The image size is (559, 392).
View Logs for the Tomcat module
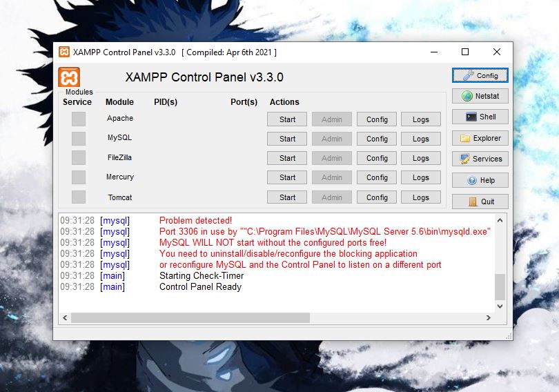tap(421, 197)
